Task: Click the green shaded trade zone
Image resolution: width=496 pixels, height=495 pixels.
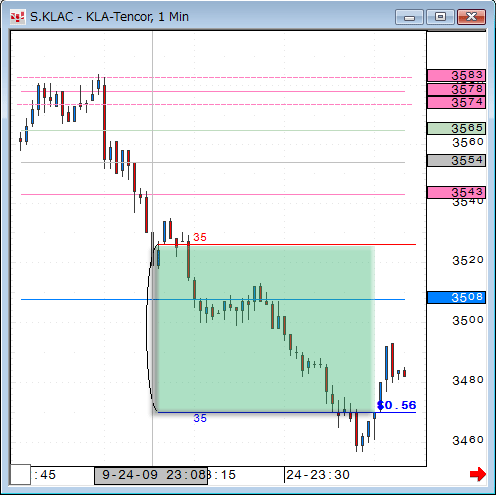Action: click(x=266, y=328)
